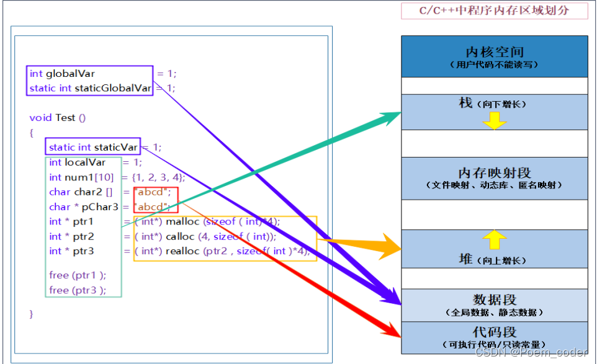
Task: Select the "内存映射段" heading
Action: (495, 172)
